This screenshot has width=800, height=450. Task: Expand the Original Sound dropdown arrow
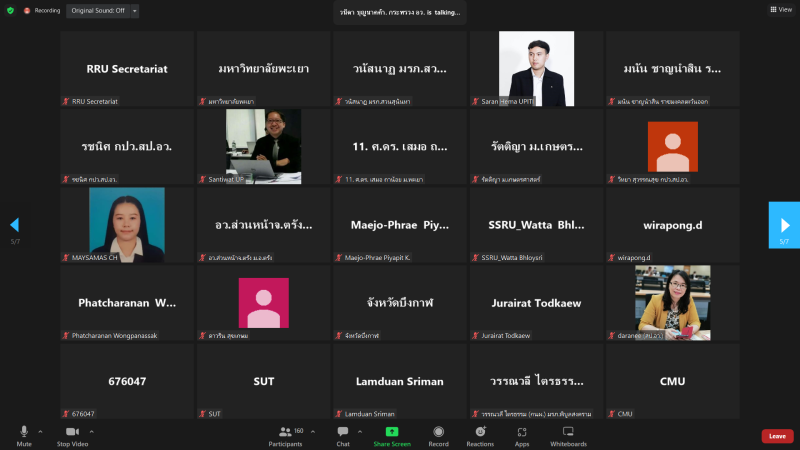click(x=135, y=10)
